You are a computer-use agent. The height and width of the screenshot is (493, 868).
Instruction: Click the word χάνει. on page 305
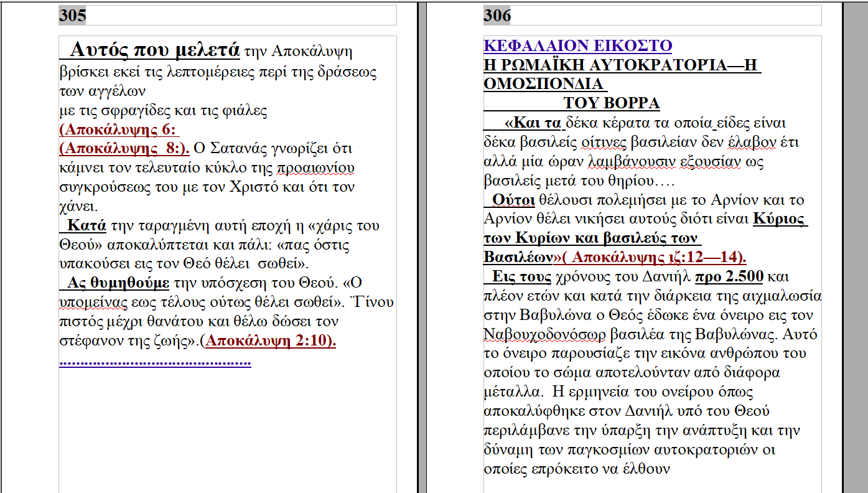tap(79, 207)
